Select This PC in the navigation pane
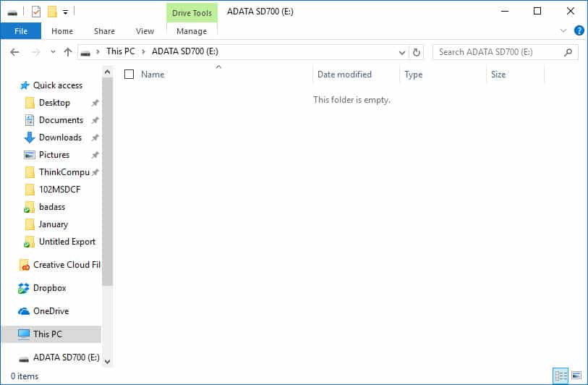The image size is (588, 385). [x=51, y=334]
